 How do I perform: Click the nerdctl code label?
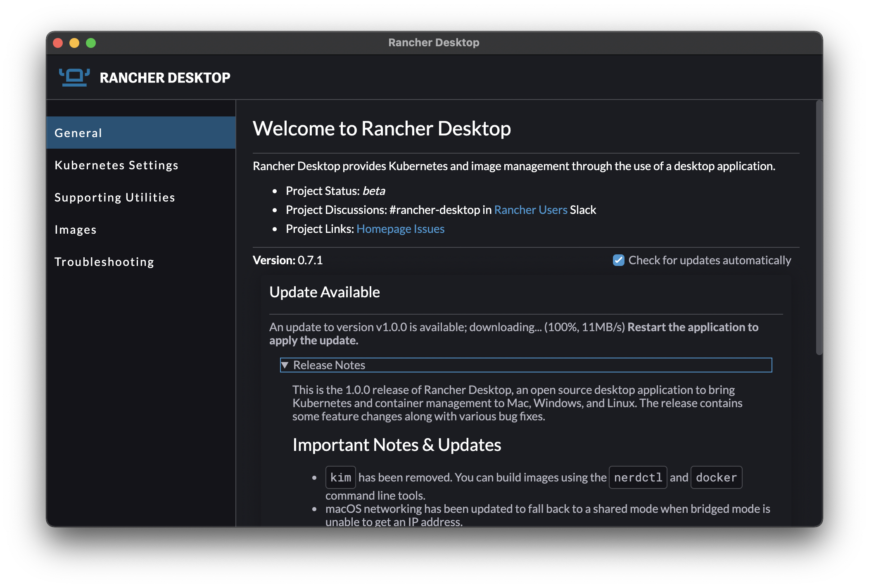coord(638,477)
